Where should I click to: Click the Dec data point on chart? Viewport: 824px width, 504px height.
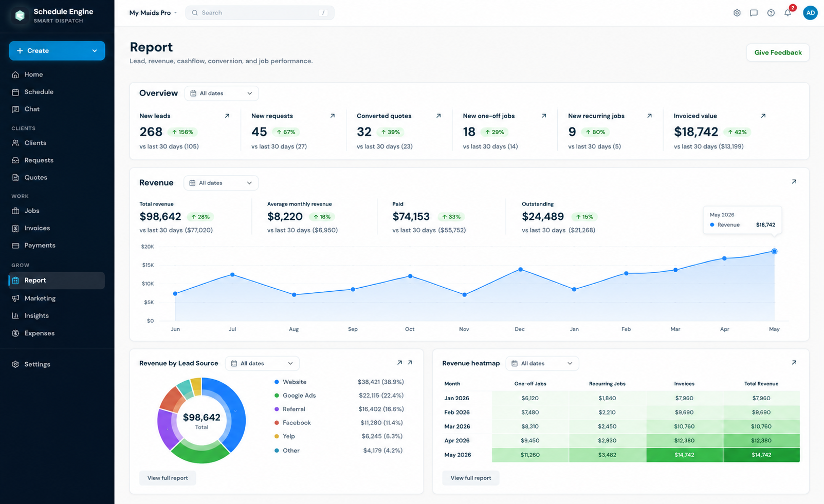click(521, 269)
